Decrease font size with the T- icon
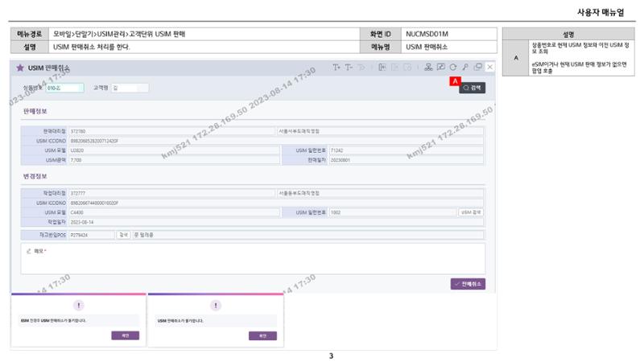 pyautogui.click(x=349, y=68)
